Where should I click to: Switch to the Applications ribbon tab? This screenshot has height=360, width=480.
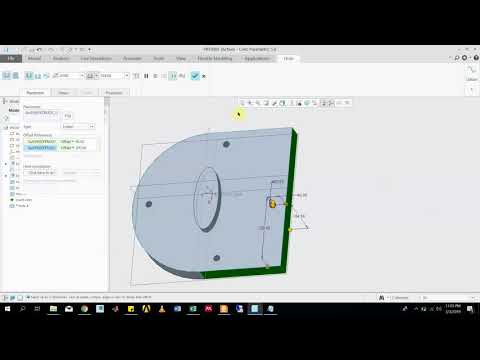click(257, 58)
